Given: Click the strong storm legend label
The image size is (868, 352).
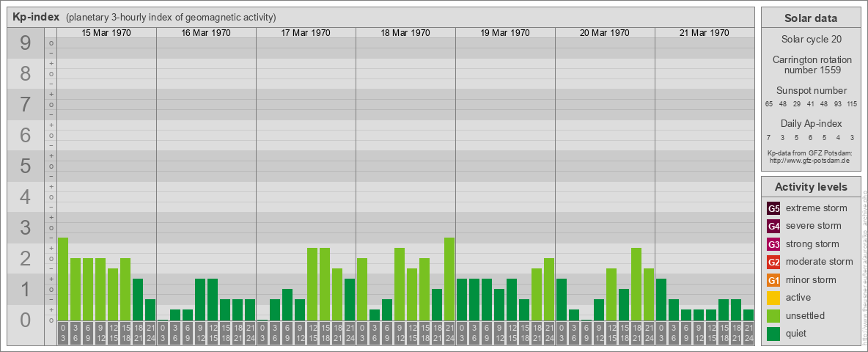Looking at the screenshot, I should [812, 244].
